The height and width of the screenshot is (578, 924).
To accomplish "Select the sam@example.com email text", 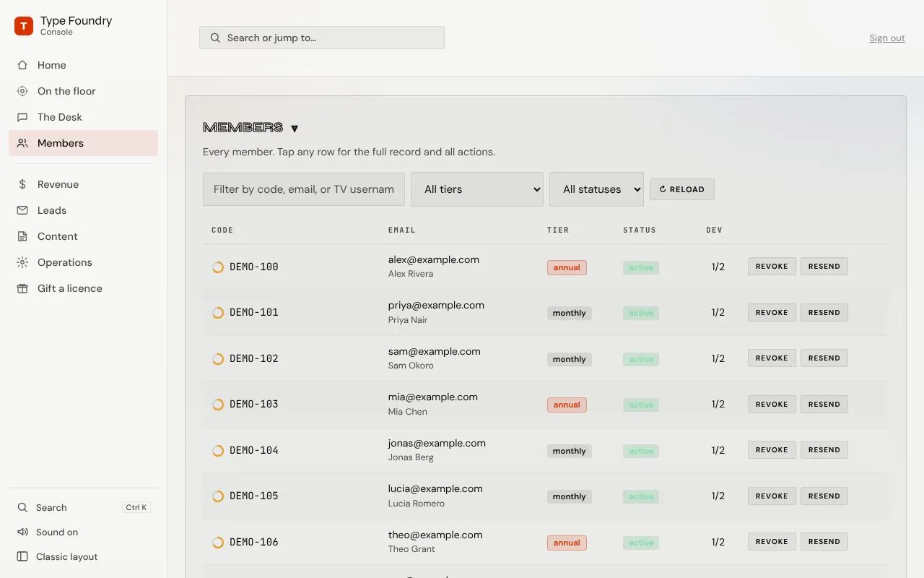I will (435, 351).
